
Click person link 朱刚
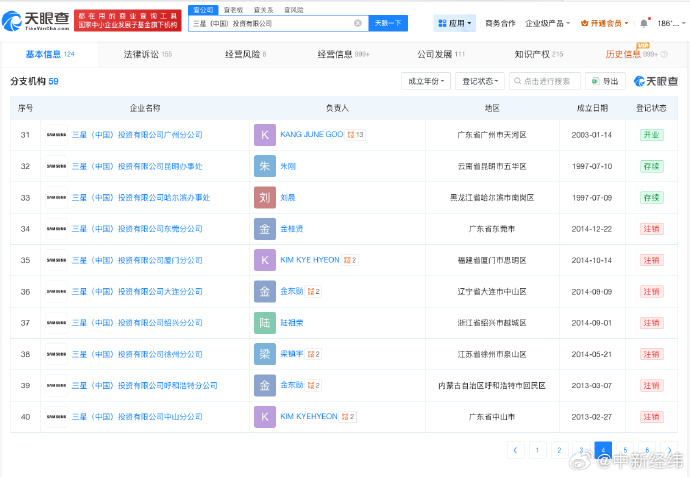[x=288, y=166]
